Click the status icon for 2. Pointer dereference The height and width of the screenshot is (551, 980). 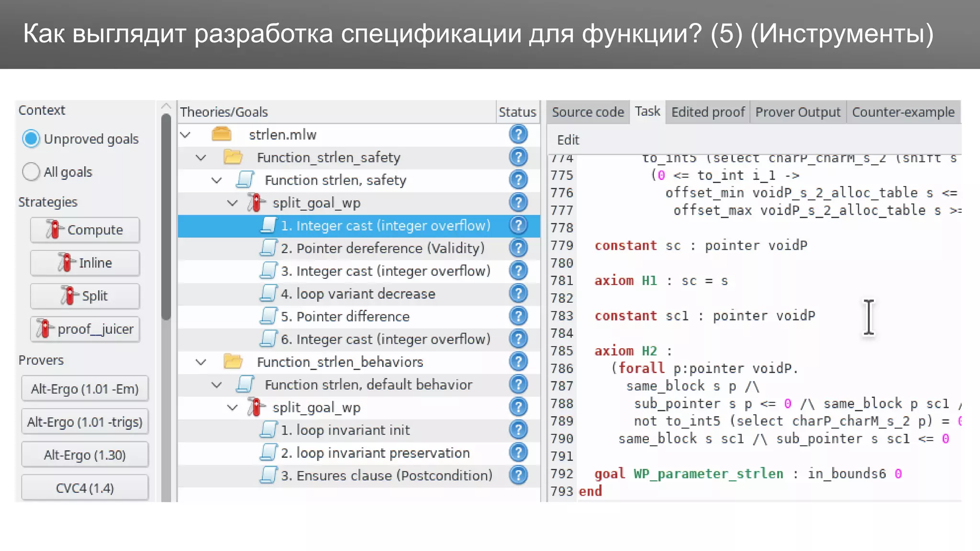(518, 248)
